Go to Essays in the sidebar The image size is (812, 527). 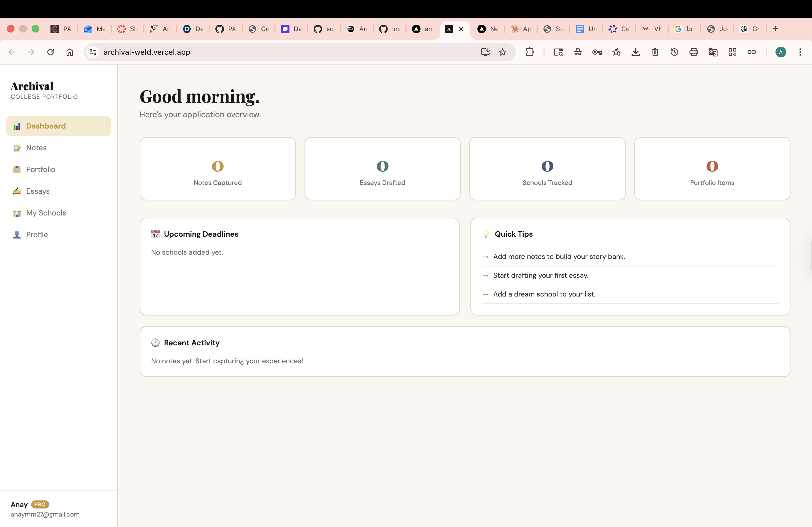38,191
